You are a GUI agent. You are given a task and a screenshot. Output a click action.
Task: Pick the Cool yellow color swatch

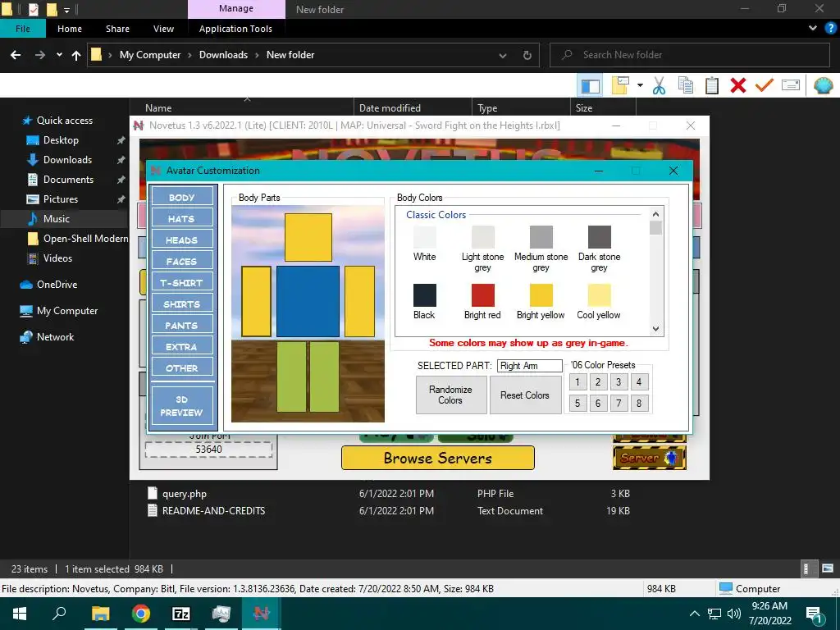600,294
